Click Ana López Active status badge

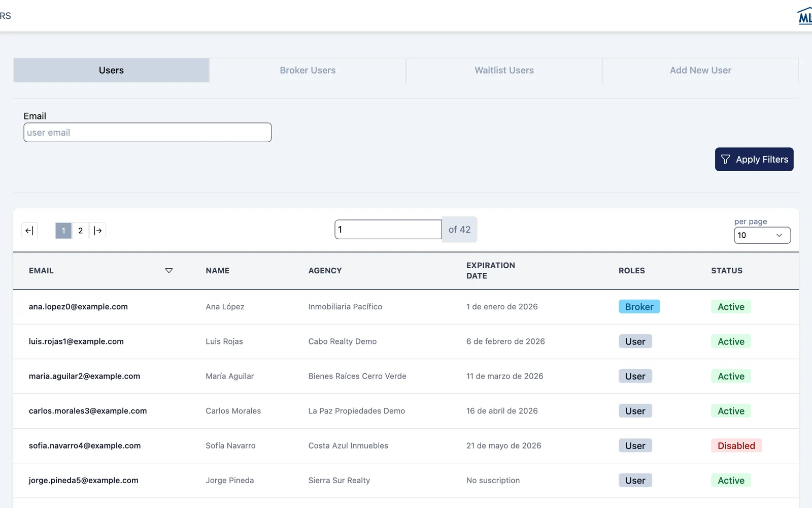pyautogui.click(x=731, y=307)
